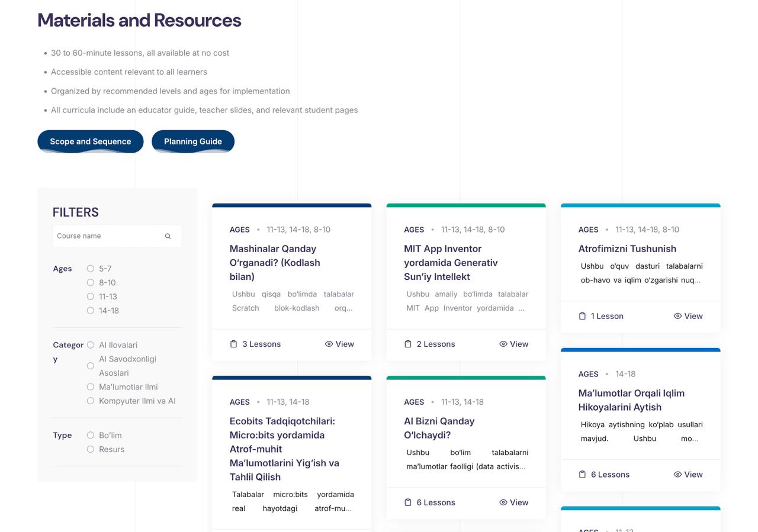Select Ma'lumotlar Ilmi category radio
758x532 pixels.
click(x=91, y=387)
